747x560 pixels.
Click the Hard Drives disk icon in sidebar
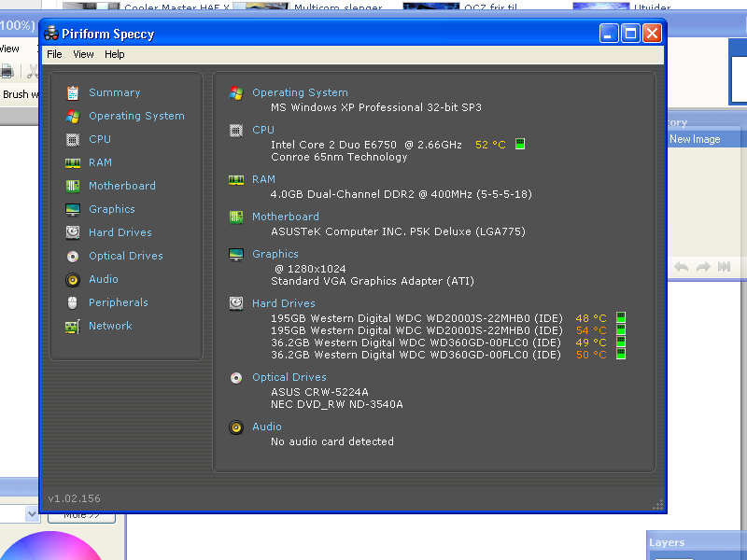pyautogui.click(x=73, y=232)
